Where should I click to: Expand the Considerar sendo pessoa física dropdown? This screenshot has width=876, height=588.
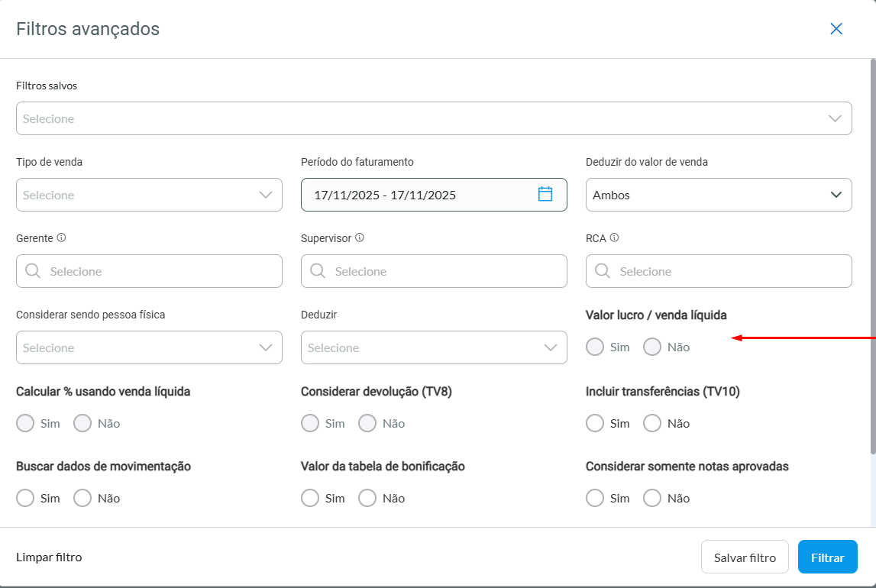coord(149,347)
